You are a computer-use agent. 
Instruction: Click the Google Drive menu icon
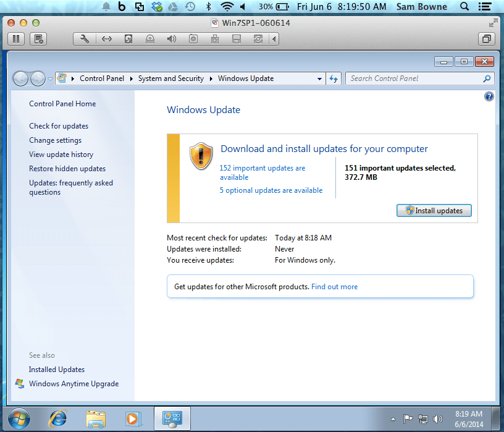(173, 6)
